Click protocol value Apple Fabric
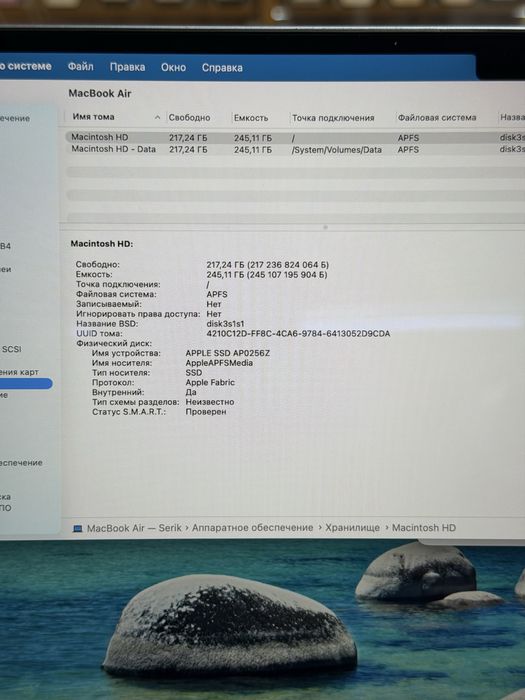The image size is (525, 700). click(210, 383)
